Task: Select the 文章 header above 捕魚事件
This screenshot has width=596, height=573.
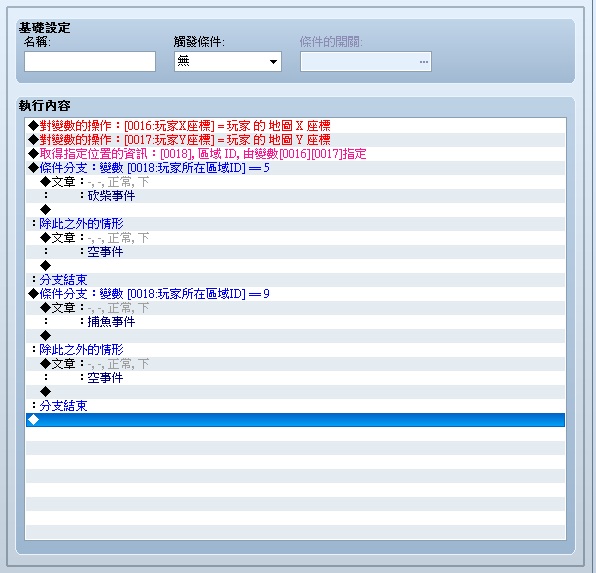Action: point(295,308)
